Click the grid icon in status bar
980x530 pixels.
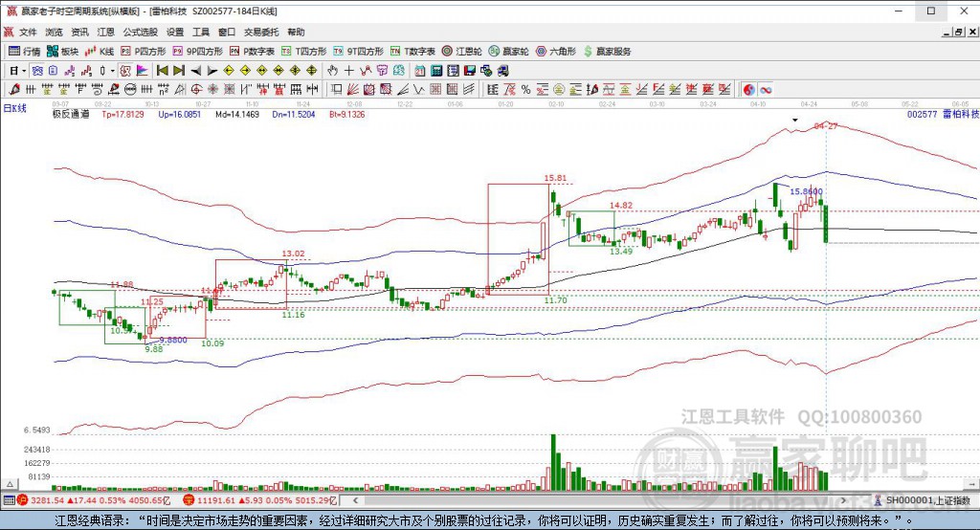pos(9,500)
